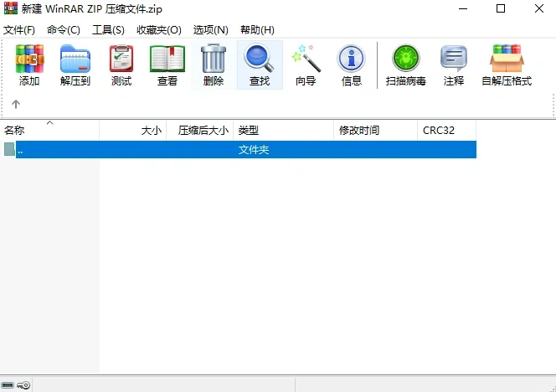Open the 收藏夹(O) menu
Image resolution: width=556 pixels, height=392 pixels.
click(x=159, y=30)
